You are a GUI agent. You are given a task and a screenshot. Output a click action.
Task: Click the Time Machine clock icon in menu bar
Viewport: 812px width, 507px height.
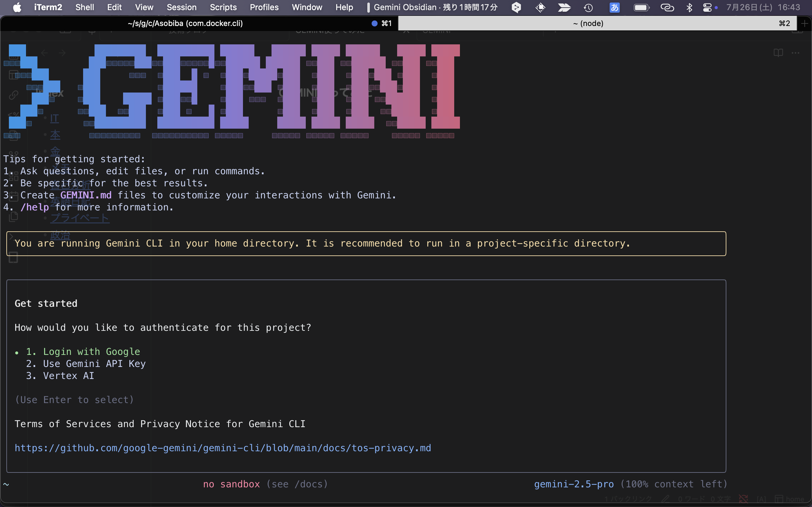[588, 7]
